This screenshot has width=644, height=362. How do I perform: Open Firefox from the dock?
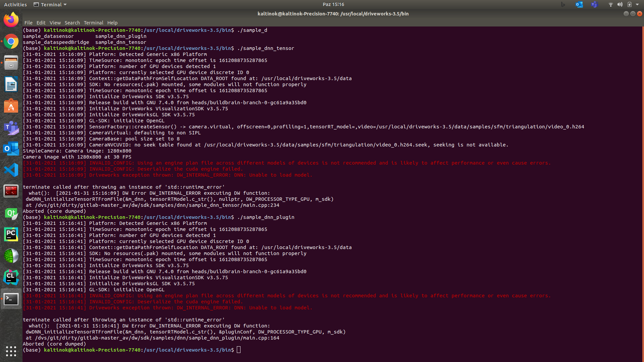tap(11, 20)
